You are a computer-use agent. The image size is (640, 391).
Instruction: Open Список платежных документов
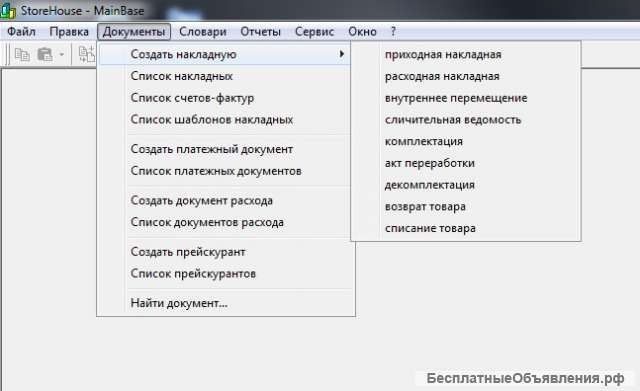[225, 171]
